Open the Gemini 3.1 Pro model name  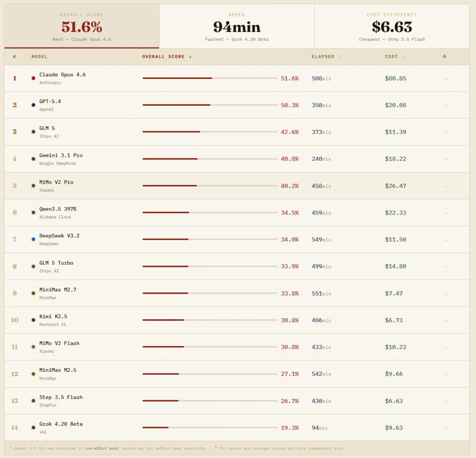pyautogui.click(x=61, y=155)
